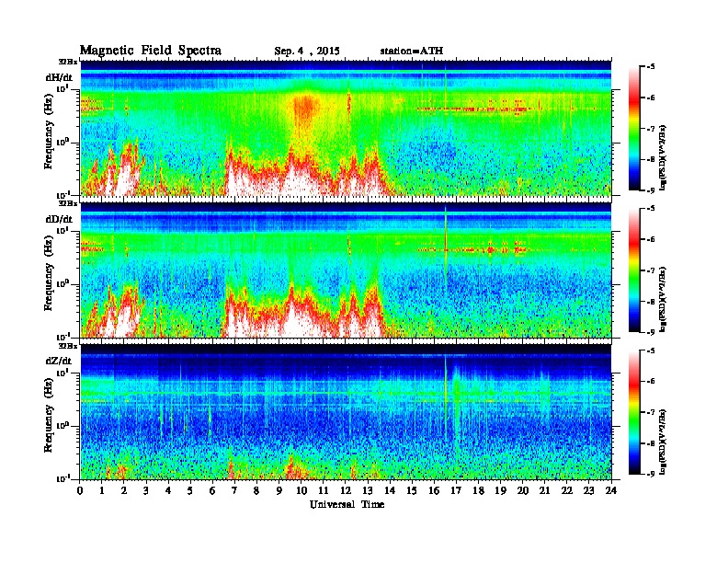The width and height of the screenshot is (728, 563).
Task: Click the "Magnetic Field Spectra" title
Action: click(151, 51)
